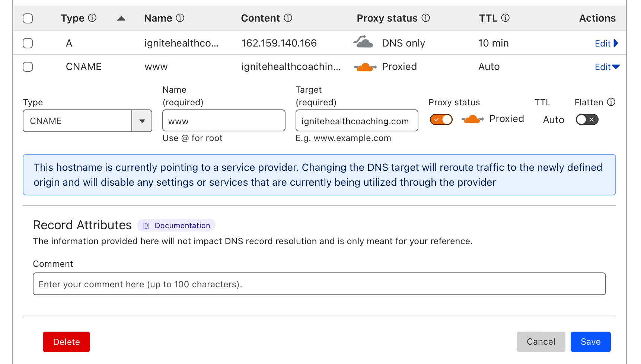Click the TTL column info icon
The image size is (641, 364).
coord(505,18)
